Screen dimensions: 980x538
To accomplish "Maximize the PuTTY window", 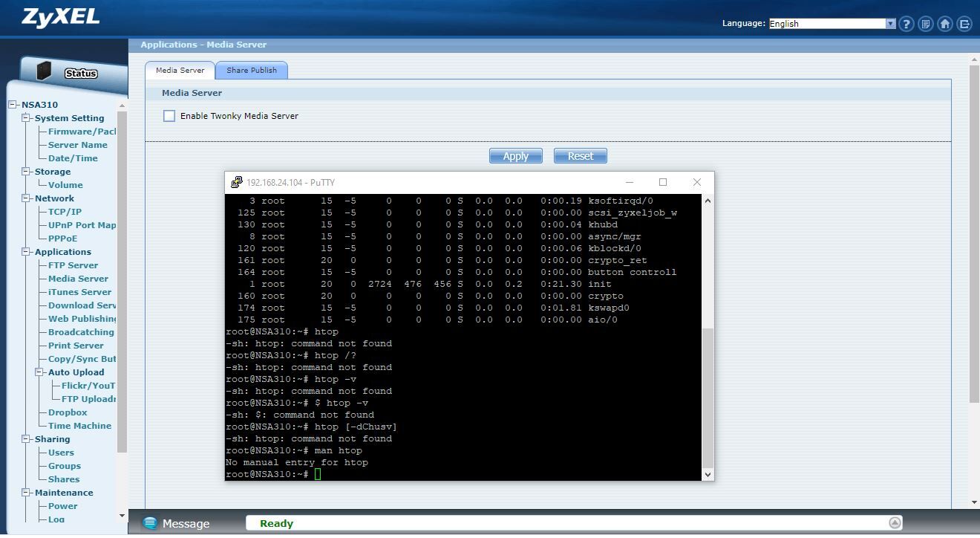I will (x=663, y=182).
